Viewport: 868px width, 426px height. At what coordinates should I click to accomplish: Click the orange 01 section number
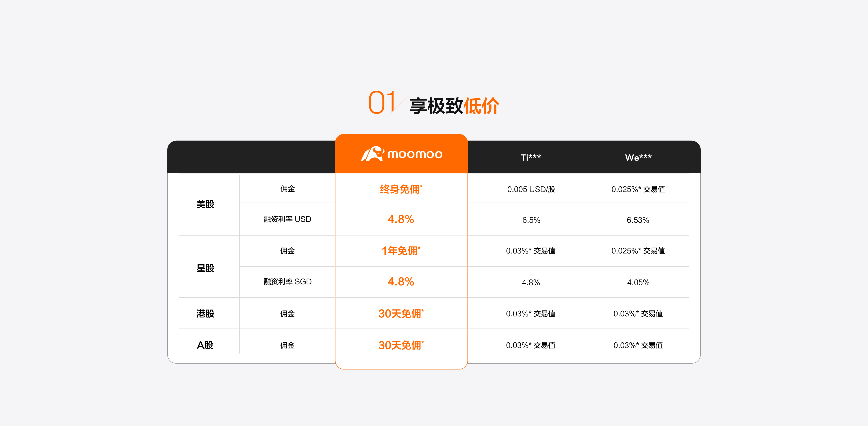point(381,102)
